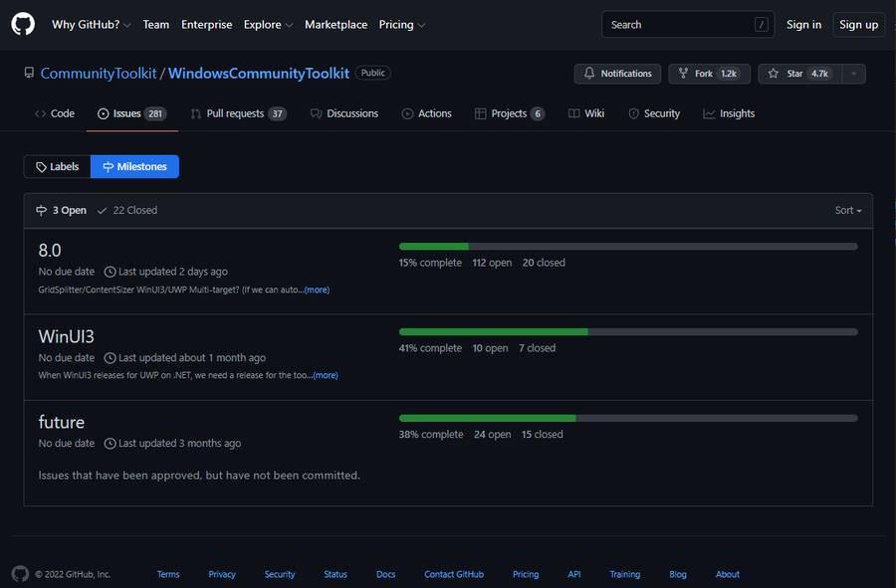Viewport: 896px width, 588px height.
Task: Click the Star icon
Action: [x=774, y=73]
